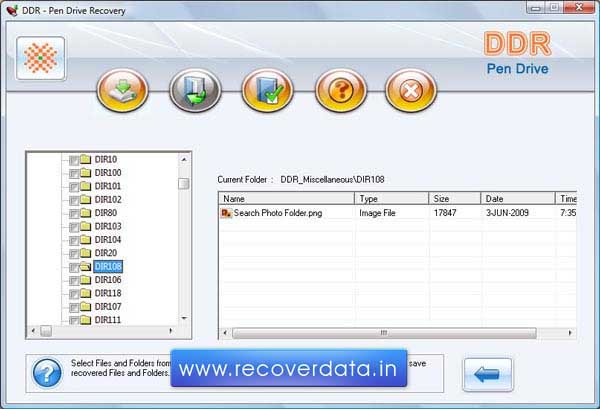The height and width of the screenshot is (409, 600).
Task: Click the DIR10 folder icon
Action: [x=86, y=159]
